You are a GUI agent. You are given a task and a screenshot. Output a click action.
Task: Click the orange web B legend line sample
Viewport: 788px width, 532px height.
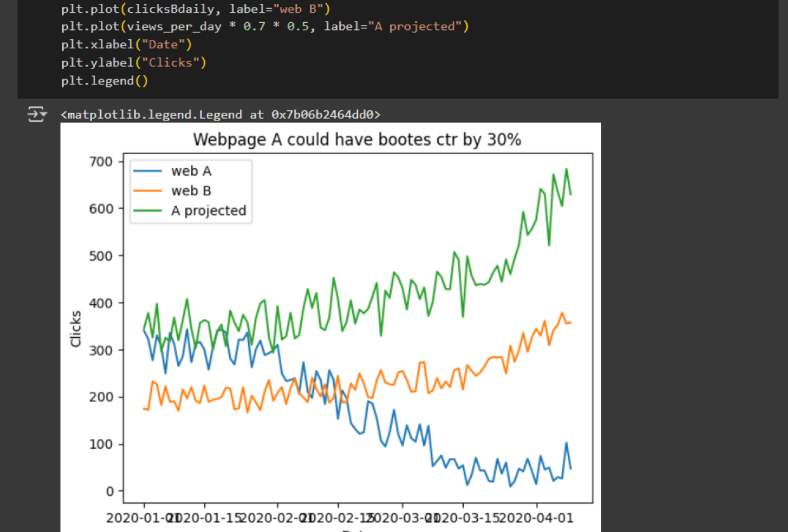coord(148,191)
